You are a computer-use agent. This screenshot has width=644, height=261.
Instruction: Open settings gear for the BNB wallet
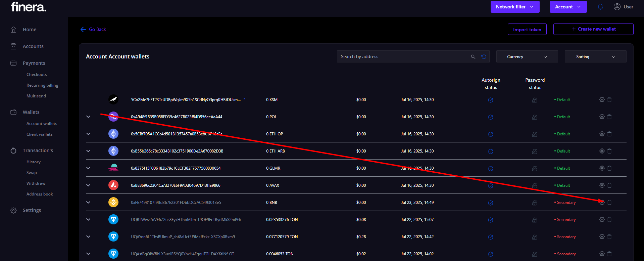(602, 203)
